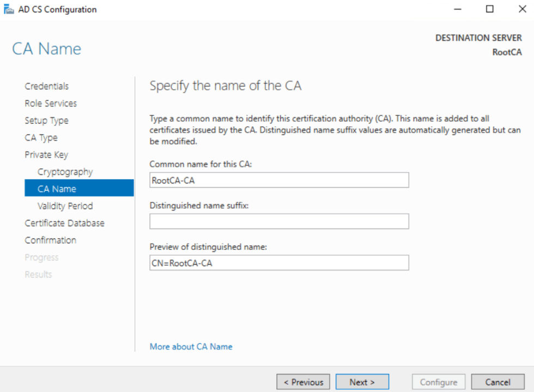Click the AD CS Configuration title bar icon
The image size is (534, 392).
point(9,9)
